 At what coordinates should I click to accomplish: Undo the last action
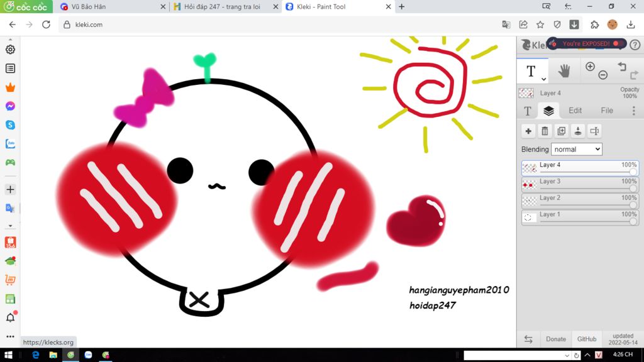(622, 67)
